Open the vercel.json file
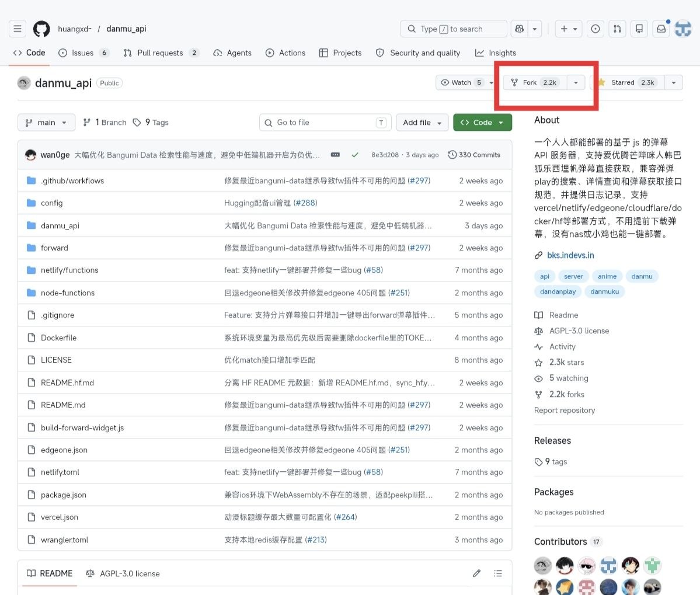Screen dimensions: 700x595 coord(60,517)
